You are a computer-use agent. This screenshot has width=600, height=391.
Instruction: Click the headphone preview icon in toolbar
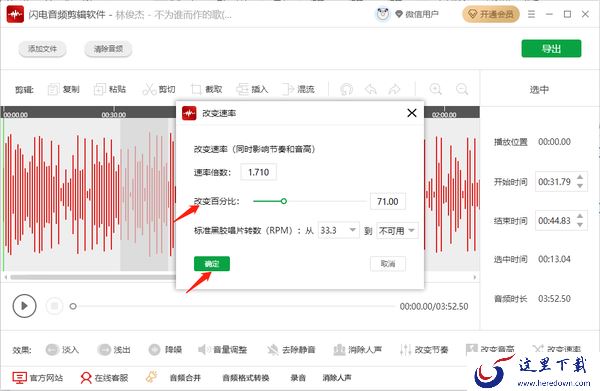tap(346, 90)
